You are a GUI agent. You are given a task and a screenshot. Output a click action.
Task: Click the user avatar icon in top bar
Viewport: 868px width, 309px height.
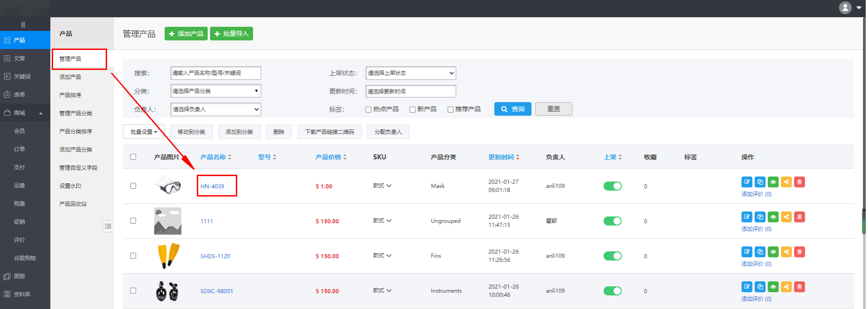(x=845, y=8)
